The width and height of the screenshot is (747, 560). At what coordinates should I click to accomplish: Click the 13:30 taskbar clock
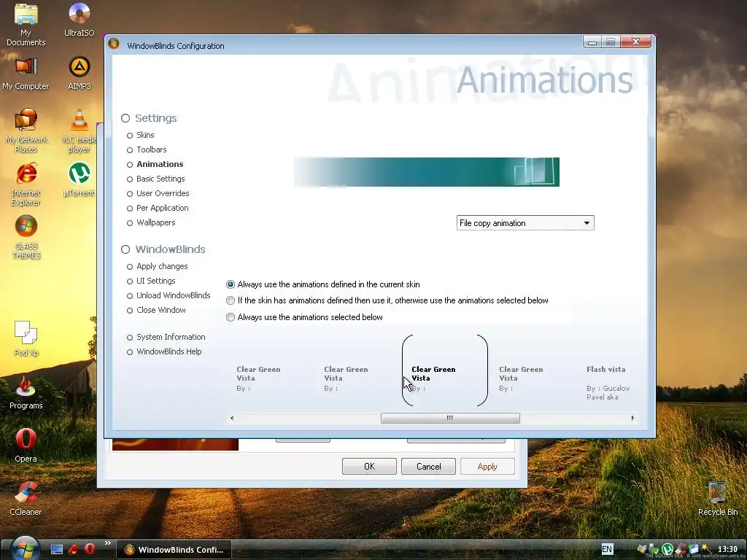pyautogui.click(x=727, y=549)
